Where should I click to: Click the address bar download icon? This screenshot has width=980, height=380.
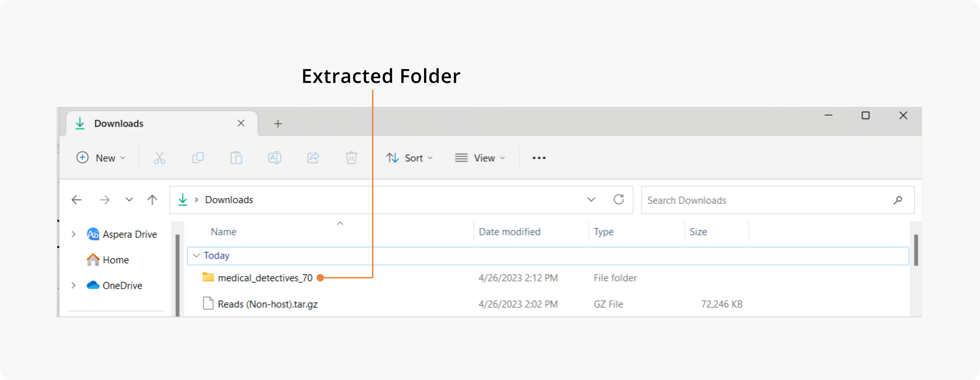183,200
